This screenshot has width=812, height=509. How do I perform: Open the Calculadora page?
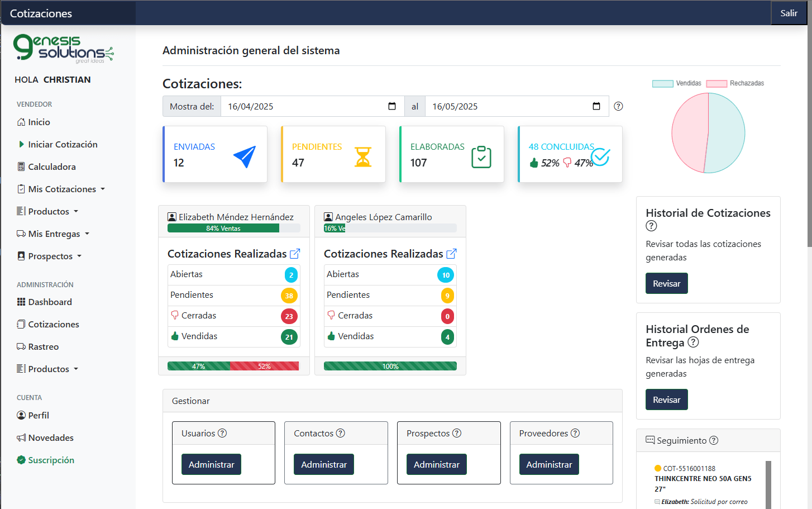tap(46, 167)
